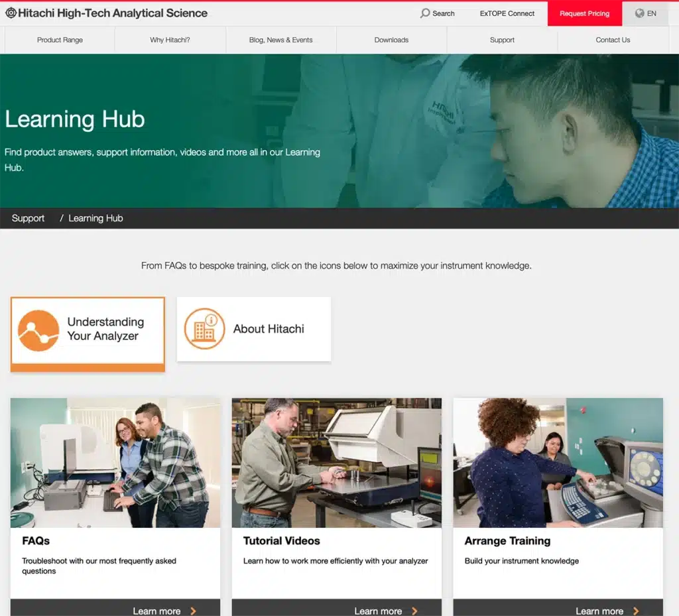Click the About Hitachi building icon

pyautogui.click(x=204, y=329)
